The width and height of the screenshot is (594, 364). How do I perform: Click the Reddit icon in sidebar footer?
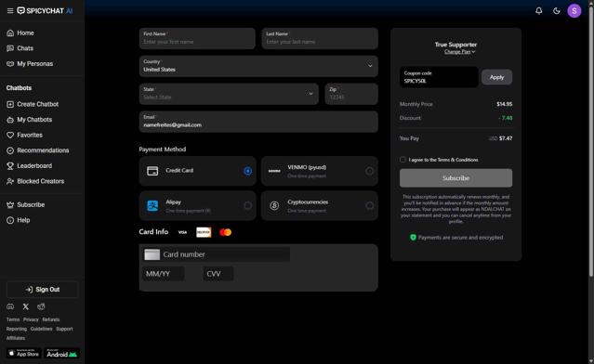pos(41,306)
